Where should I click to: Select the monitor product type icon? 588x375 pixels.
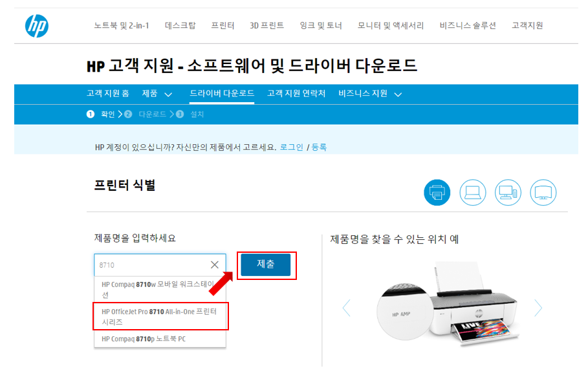pyautogui.click(x=543, y=193)
